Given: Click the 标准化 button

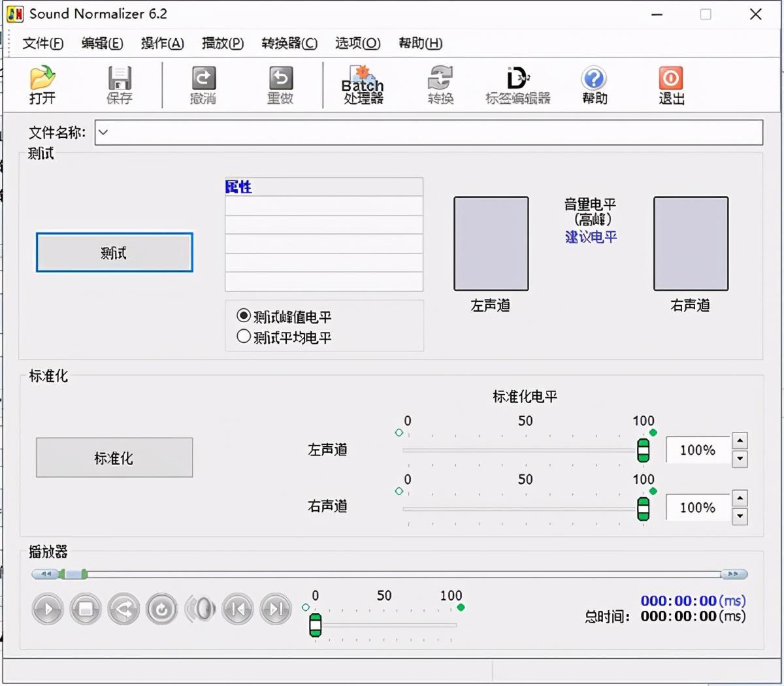Looking at the screenshot, I should point(114,458).
